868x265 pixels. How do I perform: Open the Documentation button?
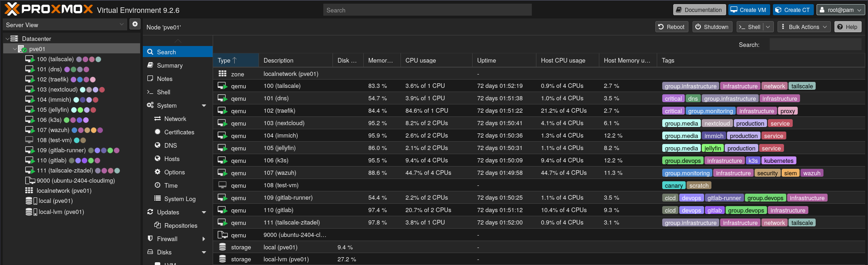(x=699, y=10)
